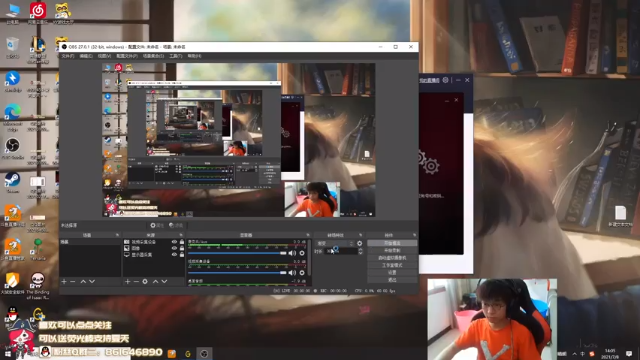Select the scene entry in the Scenes list
The image size is (640, 360).
click(x=90, y=242)
